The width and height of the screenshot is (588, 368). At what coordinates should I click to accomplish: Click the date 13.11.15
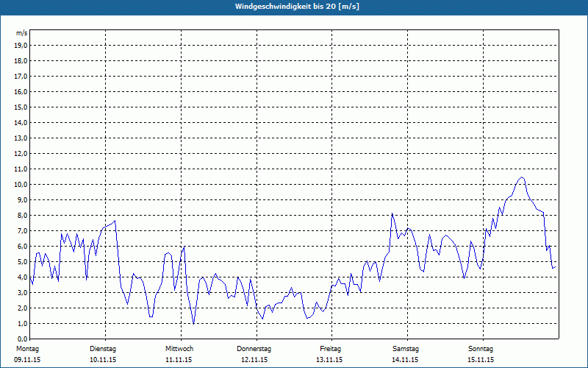click(x=329, y=360)
